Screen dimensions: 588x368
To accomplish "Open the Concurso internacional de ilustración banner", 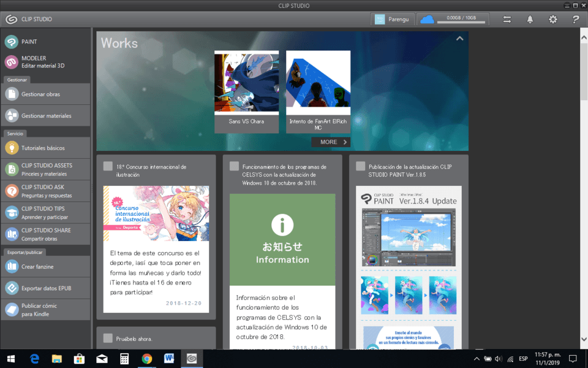I will coord(156,213).
